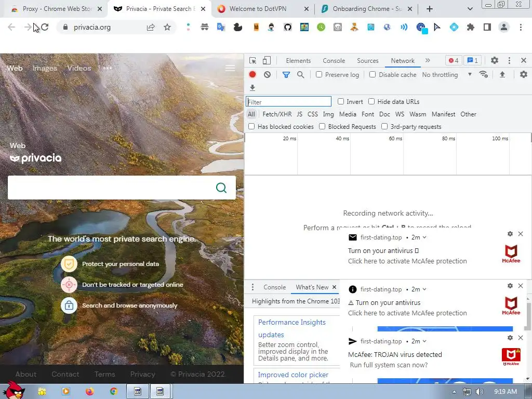
Task: Click the Import HAR file upload arrow
Action: click(x=502, y=74)
